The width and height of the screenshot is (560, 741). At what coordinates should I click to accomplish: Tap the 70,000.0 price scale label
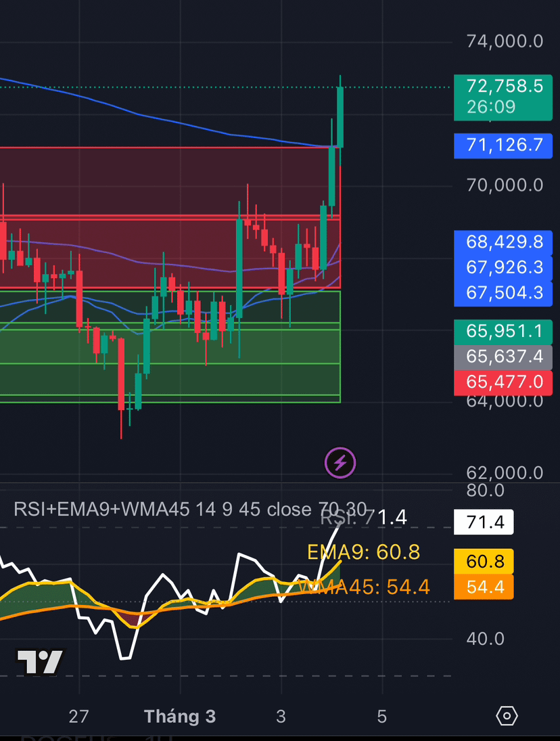pyautogui.click(x=505, y=185)
